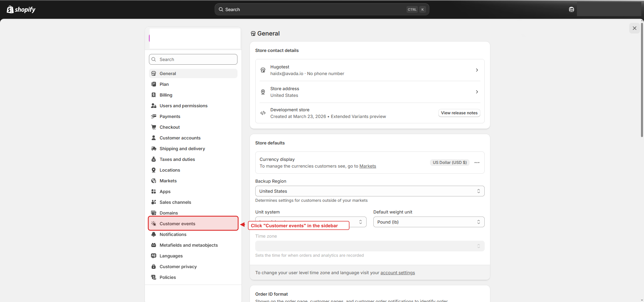Select Policies in sidebar

point(193,277)
